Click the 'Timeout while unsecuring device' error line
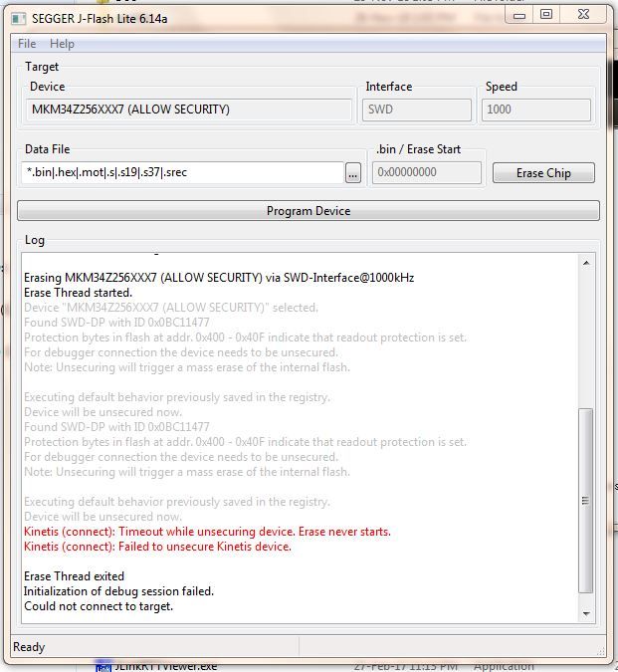The height and width of the screenshot is (672, 618). (207, 532)
